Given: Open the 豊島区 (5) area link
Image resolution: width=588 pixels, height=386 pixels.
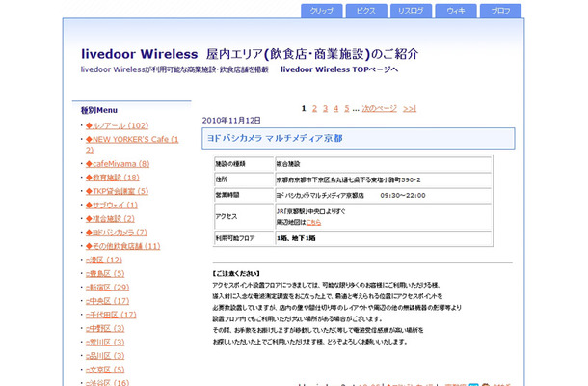Looking at the screenshot, I should click(x=105, y=274).
